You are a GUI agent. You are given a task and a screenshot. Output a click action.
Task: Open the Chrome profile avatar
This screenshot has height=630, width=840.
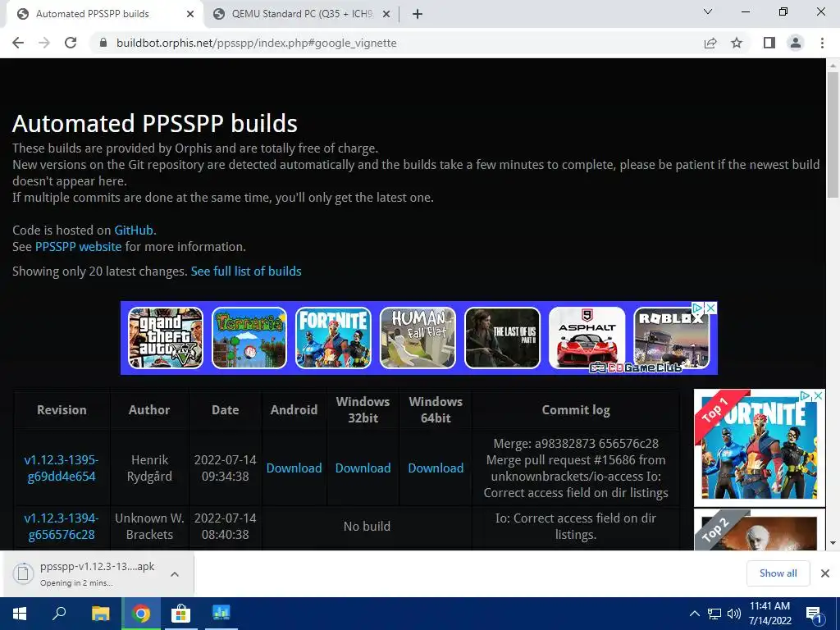796,43
